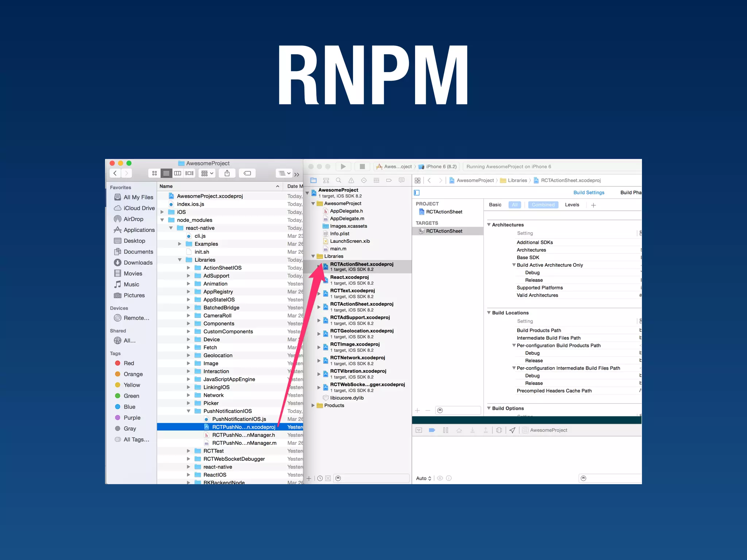Open the Debug navigator icon
This screenshot has width=747, height=560.
click(376, 180)
